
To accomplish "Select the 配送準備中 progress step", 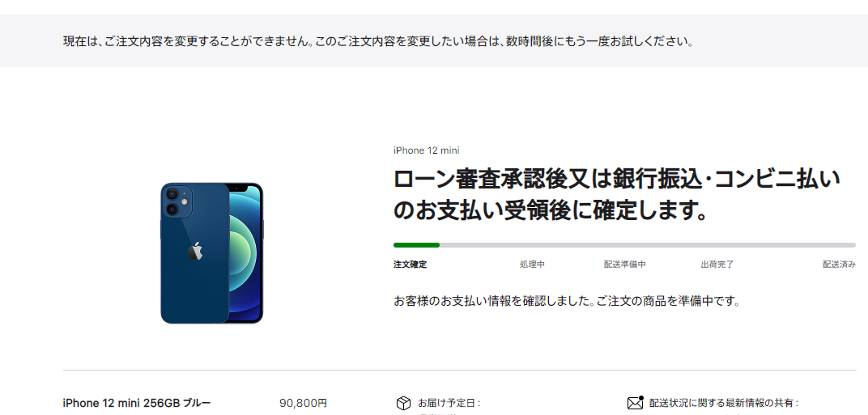I will tap(624, 265).
